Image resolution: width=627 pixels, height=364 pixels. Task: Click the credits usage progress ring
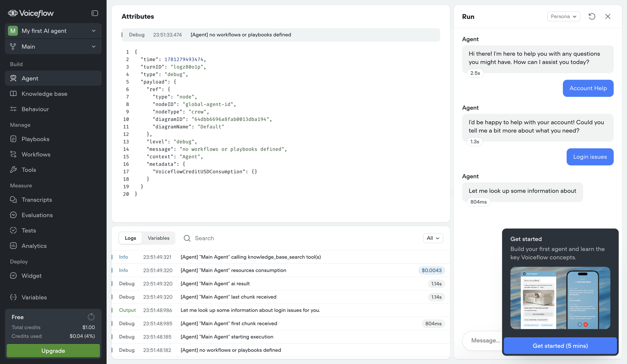(x=91, y=317)
